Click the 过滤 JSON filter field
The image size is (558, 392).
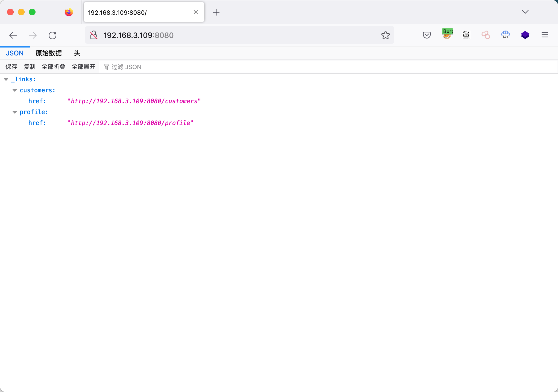pyautogui.click(x=126, y=67)
